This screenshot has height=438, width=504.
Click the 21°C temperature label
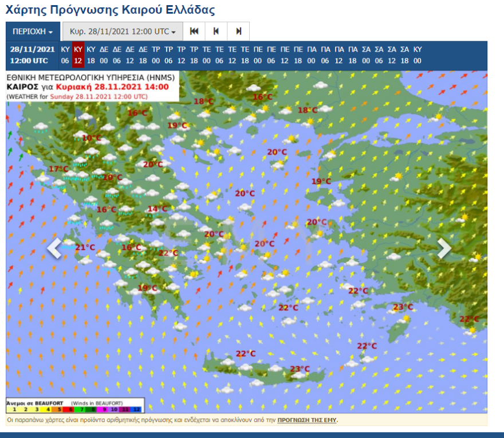tap(85, 247)
